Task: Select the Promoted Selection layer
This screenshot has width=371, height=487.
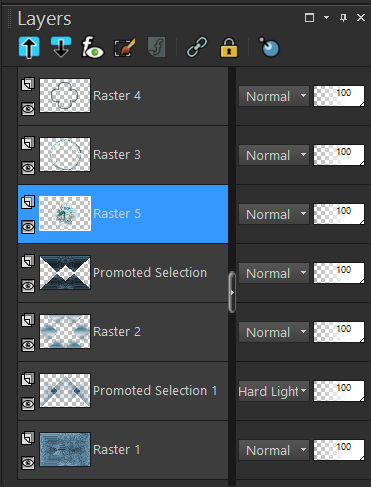Action: [x=123, y=273]
